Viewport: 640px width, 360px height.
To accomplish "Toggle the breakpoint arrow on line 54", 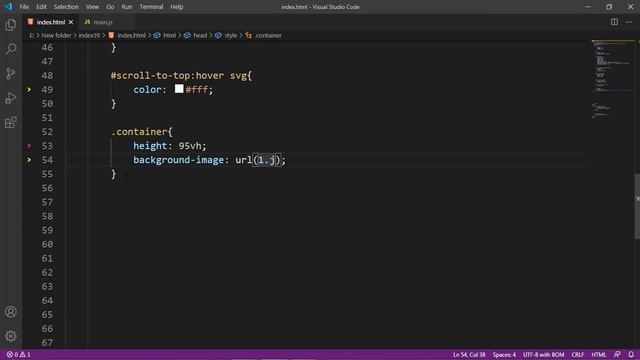I will tap(29, 160).
